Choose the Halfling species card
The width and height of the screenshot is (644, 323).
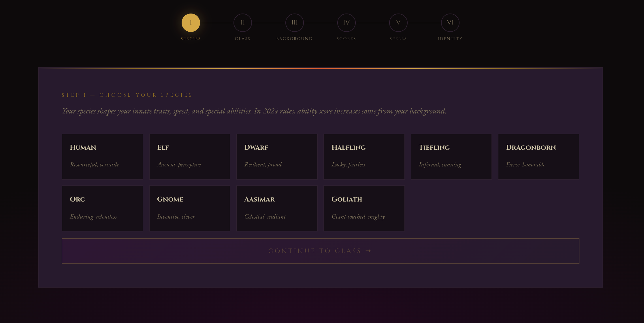coord(364,157)
